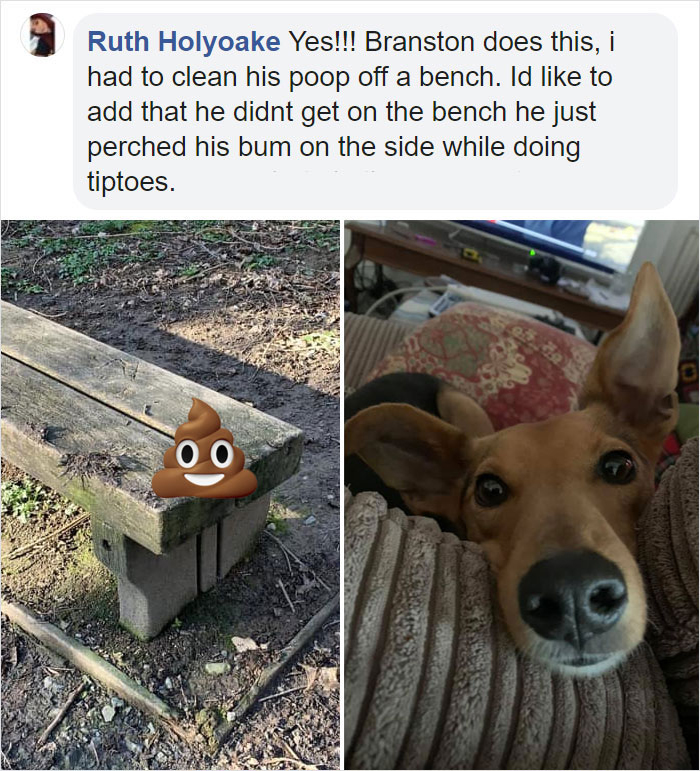Open Ruth Holyoake's profile picture avatar
Screen dimensions: 700x771
click(x=42, y=35)
